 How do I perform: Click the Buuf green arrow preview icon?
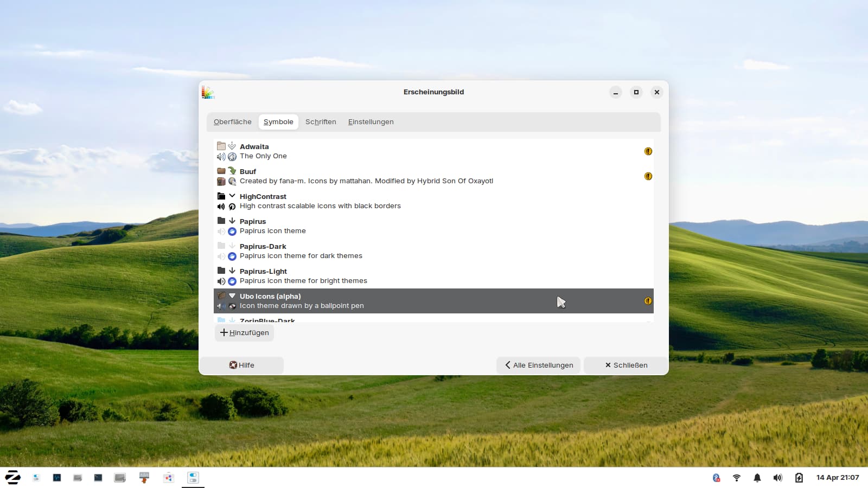click(232, 171)
